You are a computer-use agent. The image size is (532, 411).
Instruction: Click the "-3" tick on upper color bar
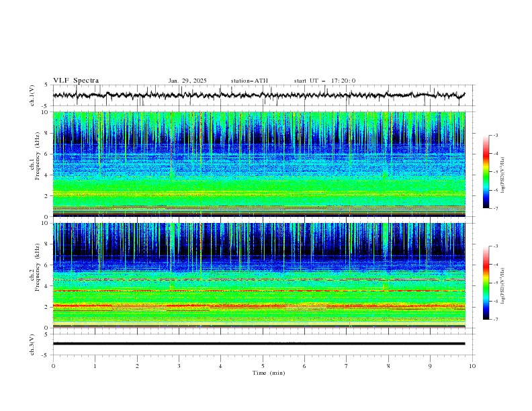pyautogui.click(x=496, y=135)
